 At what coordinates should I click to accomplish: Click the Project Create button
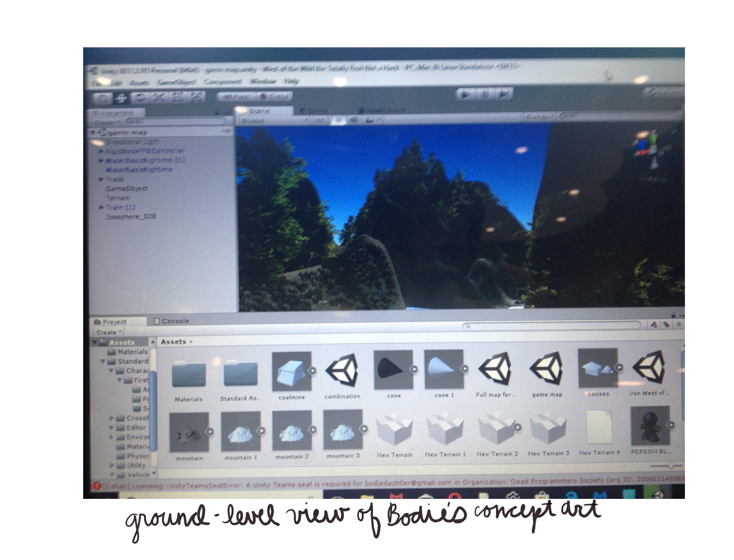[x=109, y=332]
